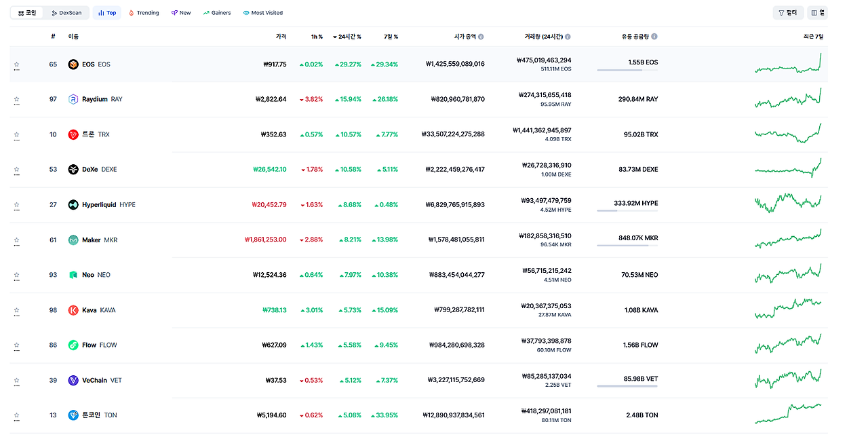Open the Gainers tab
Screen dimensions: 868x435
pyautogui.click(x=217, y=13)
